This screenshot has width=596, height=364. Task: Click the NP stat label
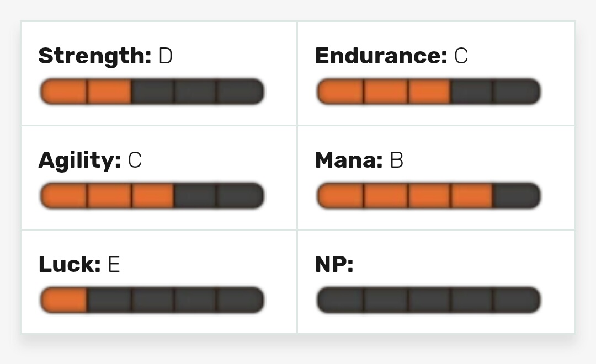coord(334,264)
